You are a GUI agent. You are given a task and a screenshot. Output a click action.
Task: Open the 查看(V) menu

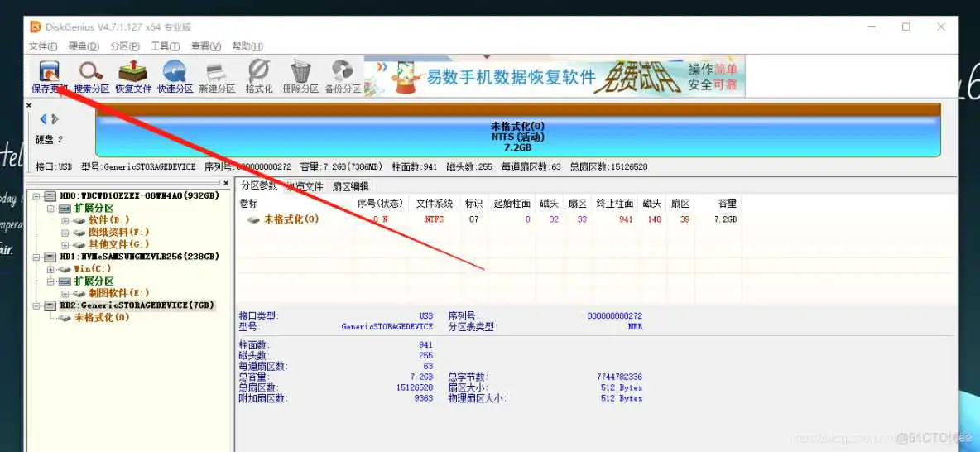click(206, 46)
